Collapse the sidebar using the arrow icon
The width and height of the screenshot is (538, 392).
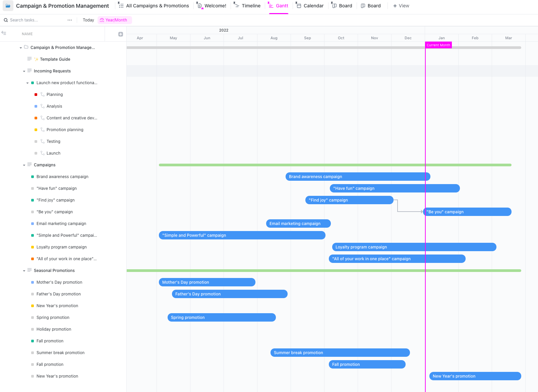tap(4, 33)
